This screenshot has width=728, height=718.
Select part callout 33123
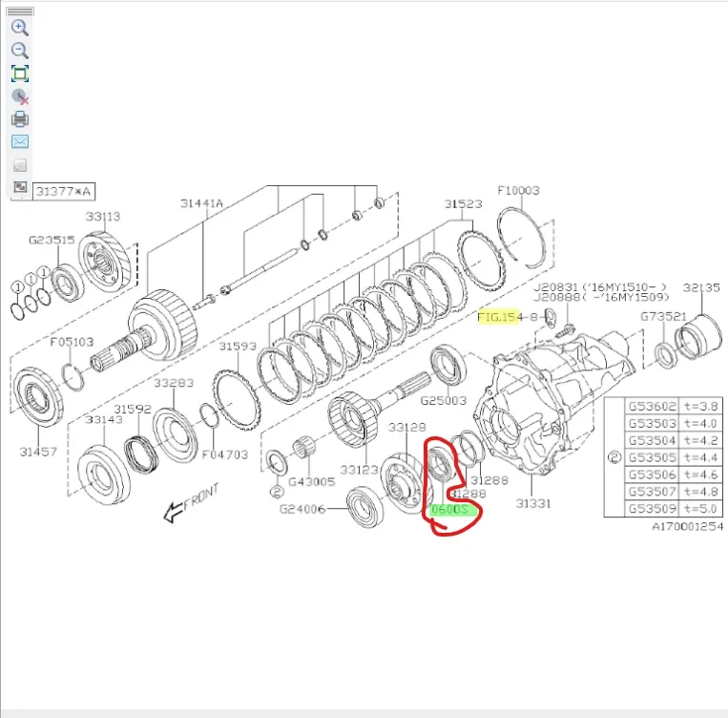click(x=359, y=470)
